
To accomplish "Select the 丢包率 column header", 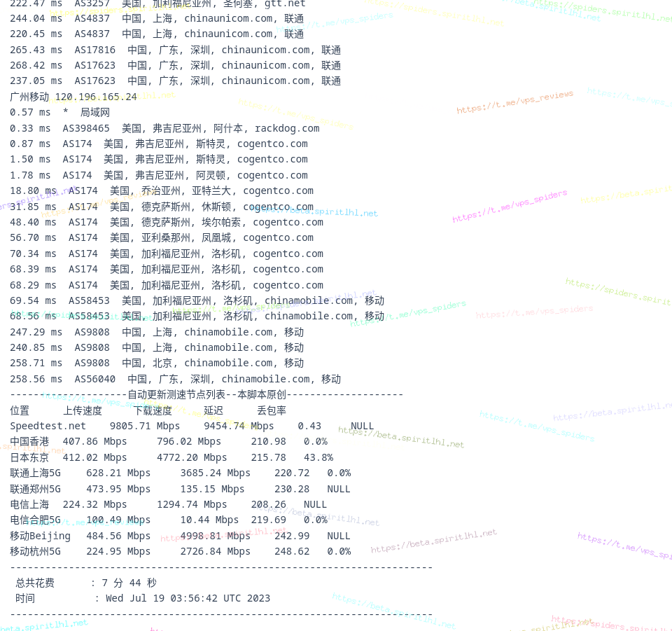I will (272, 410).
